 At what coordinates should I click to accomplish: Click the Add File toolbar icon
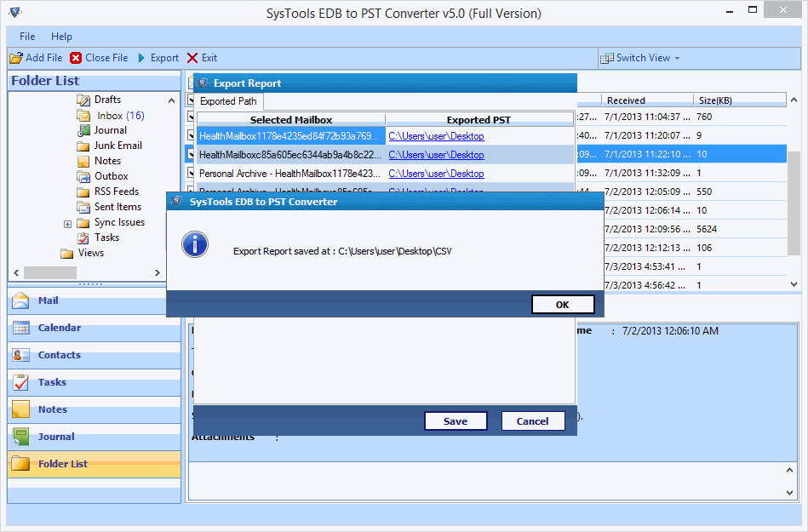point(16,58)
